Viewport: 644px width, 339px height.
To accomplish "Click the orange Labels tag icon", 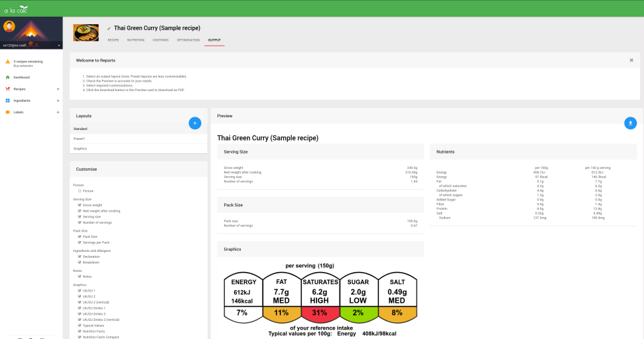I will 7,112.
